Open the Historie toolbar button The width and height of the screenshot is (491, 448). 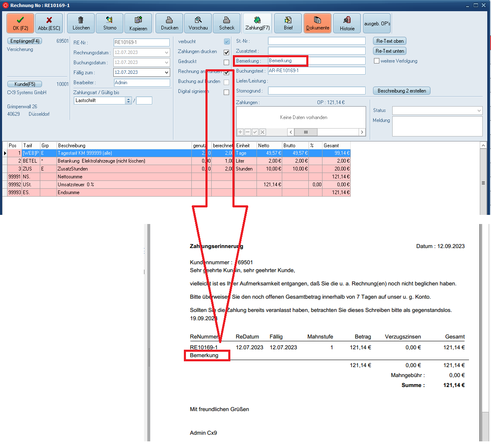pyautogui.click(x=347, y=23)
